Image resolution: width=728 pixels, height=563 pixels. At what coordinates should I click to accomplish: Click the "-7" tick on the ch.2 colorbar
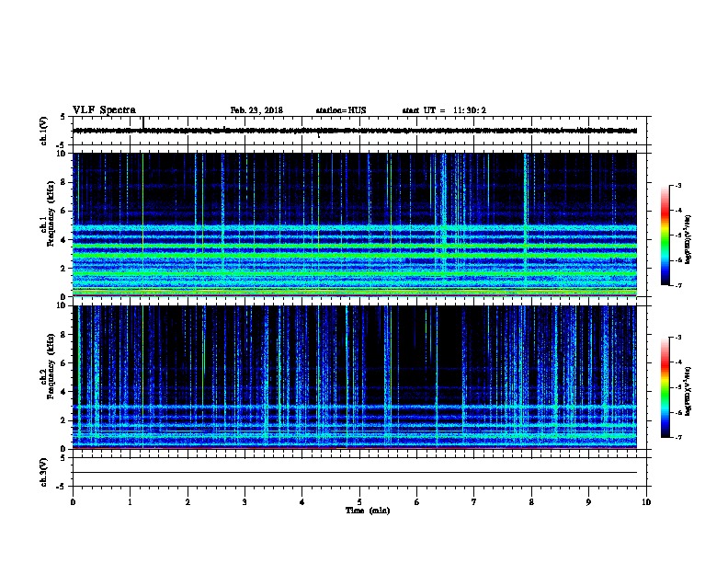click(678, 437)
